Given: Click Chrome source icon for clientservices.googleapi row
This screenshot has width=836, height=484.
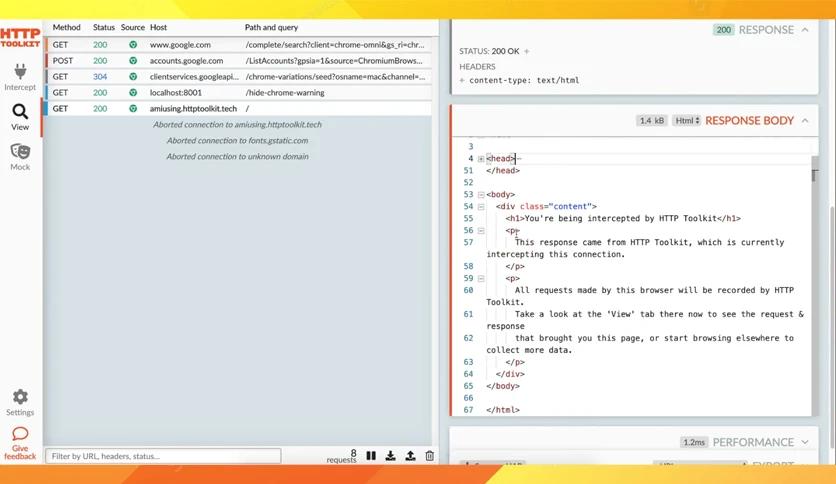Looking at the screenshot, I should pyautogui.click(x=133, y=77).
